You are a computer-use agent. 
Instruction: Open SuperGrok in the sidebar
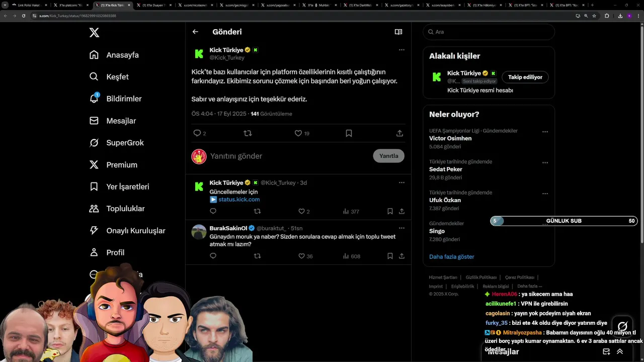click(x=117, y=143)
